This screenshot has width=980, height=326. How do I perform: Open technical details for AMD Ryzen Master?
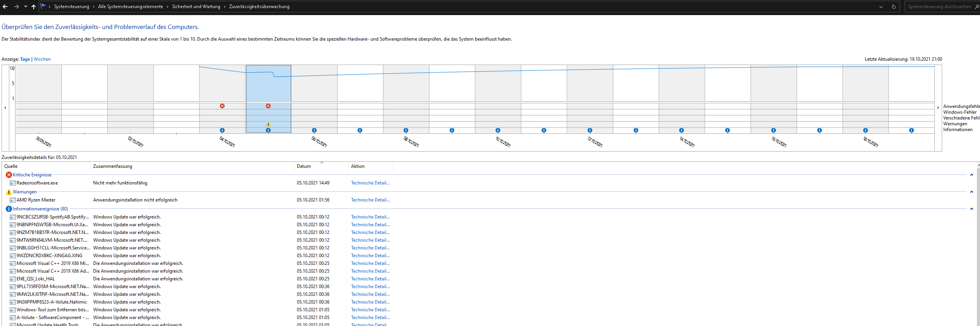coord(370,200)
